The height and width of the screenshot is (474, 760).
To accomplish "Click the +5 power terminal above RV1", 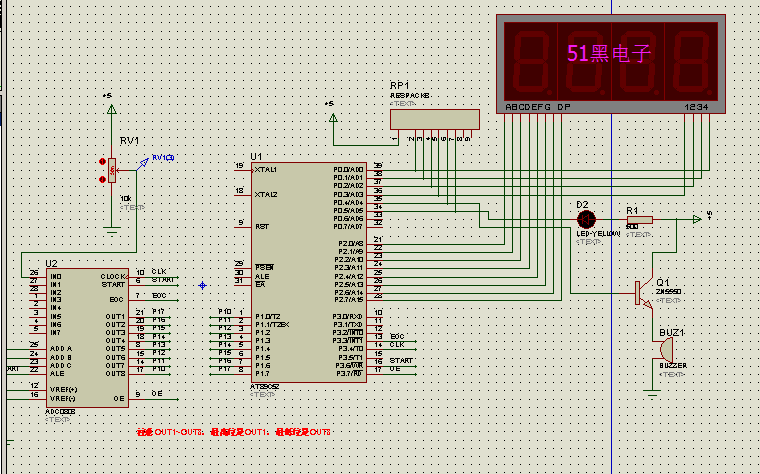I will 111,110.
